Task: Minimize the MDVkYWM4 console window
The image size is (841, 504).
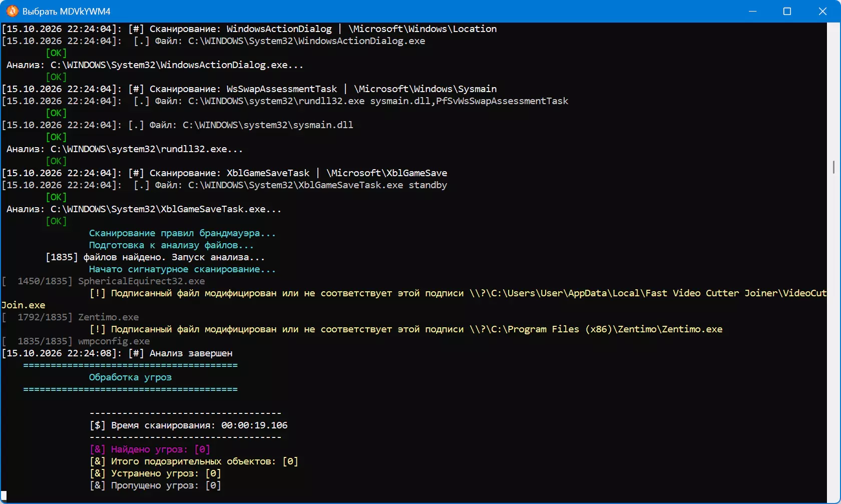Action: coord(752,11)
